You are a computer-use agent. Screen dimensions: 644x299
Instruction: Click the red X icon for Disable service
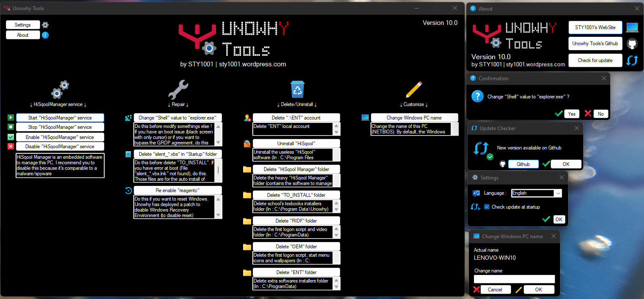[11, 147]
